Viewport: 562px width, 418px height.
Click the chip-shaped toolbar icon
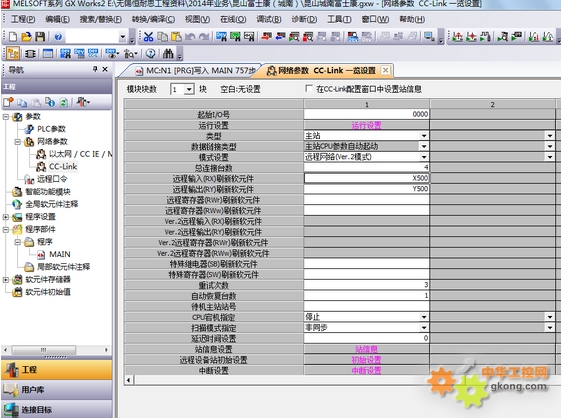pyautogui.click(x=30, y=54)
